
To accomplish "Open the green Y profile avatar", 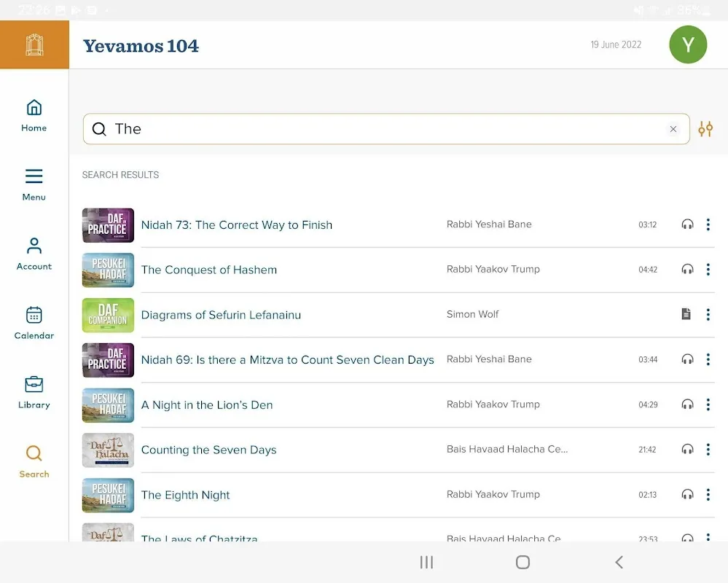I will [687, 44].
